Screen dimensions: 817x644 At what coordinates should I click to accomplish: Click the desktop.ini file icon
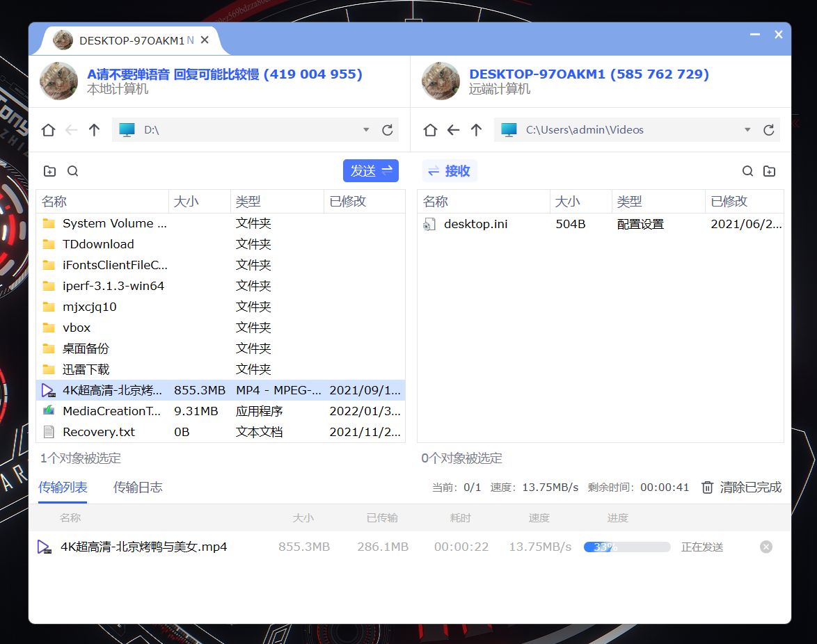429,225
